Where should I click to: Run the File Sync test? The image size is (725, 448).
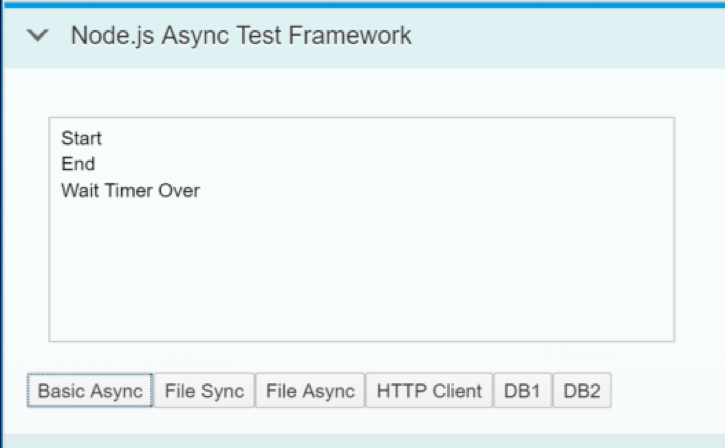point(204,391)
